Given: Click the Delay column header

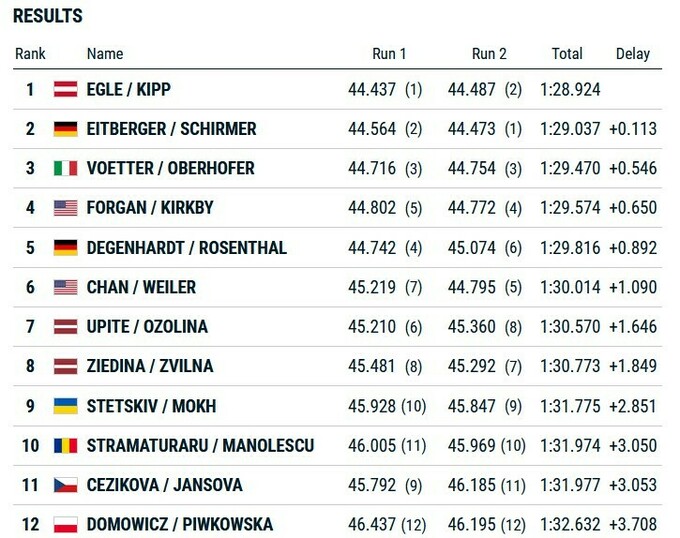Looking at the screenshot, I should 633,54.
